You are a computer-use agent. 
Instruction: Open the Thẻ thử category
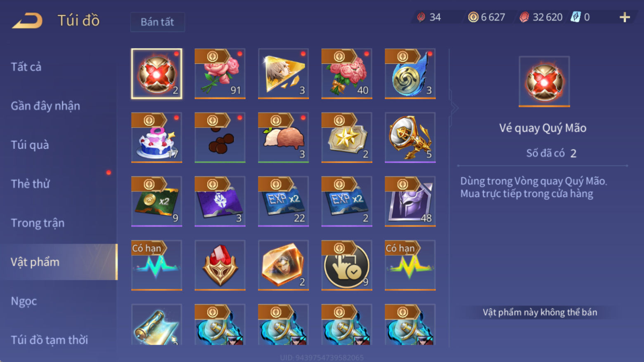click(x=30, y=184)
